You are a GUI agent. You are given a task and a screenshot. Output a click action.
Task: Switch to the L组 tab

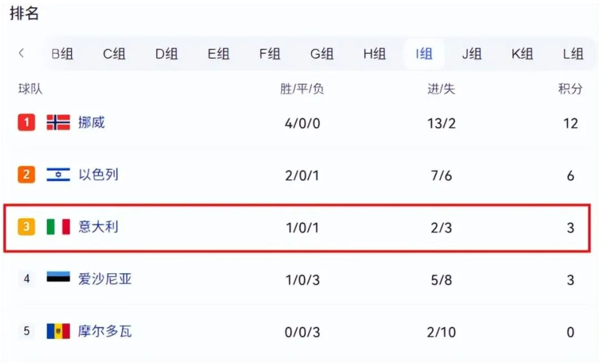tap(573, 54)
